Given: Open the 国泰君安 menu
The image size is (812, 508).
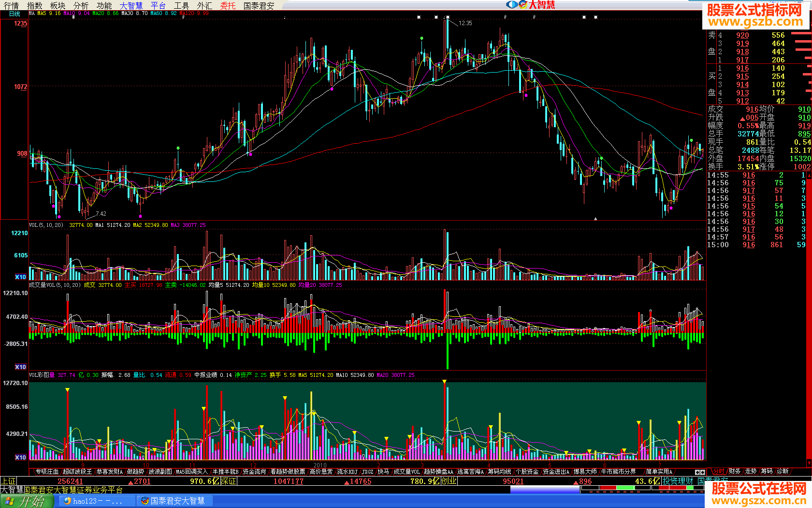Looking at the screenshot, I should [x=259, y=5].
